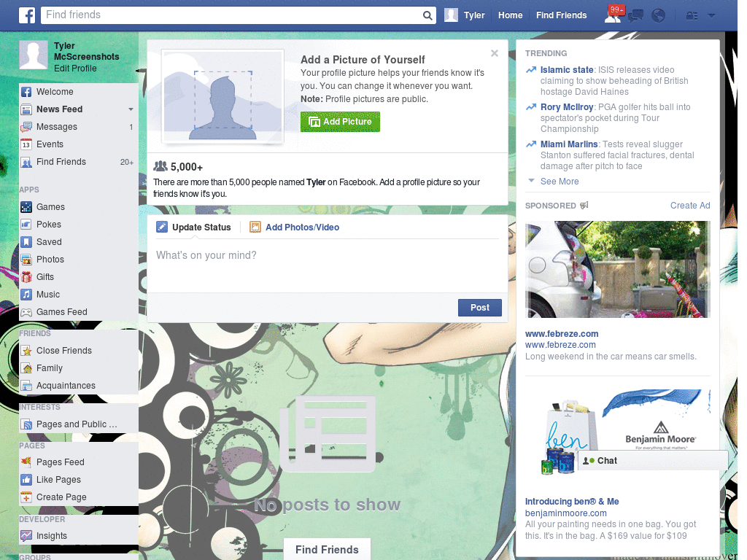Screen dimensions: 747x560
Task: Click the Games Feed controller icon
Action: click(26, 312)
